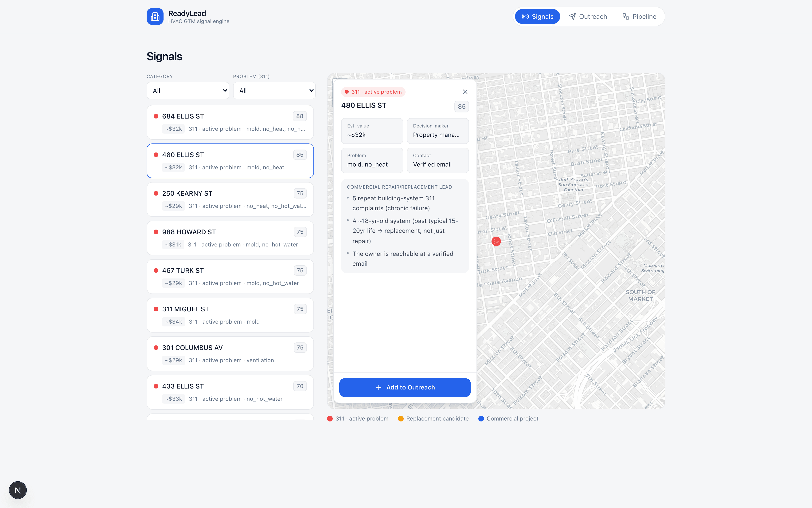Screen dimensions: 812x508
Task: Click the red dot beside 311 MIGUEL ST
Action: (156, 309)
